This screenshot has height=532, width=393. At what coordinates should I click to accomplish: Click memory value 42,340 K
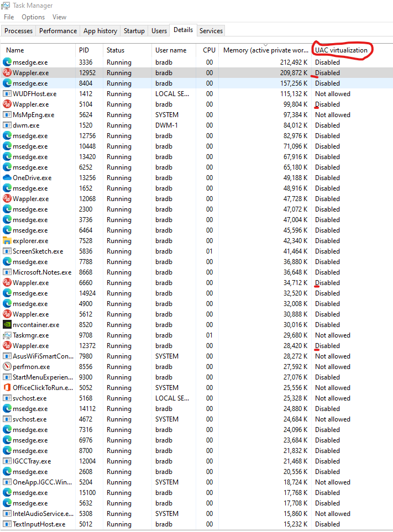point(295,240)
